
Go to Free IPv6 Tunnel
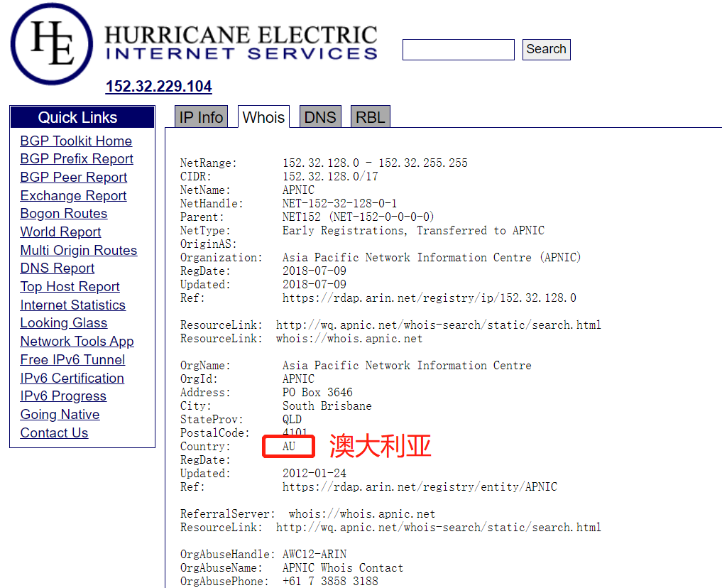coord(72,359)
